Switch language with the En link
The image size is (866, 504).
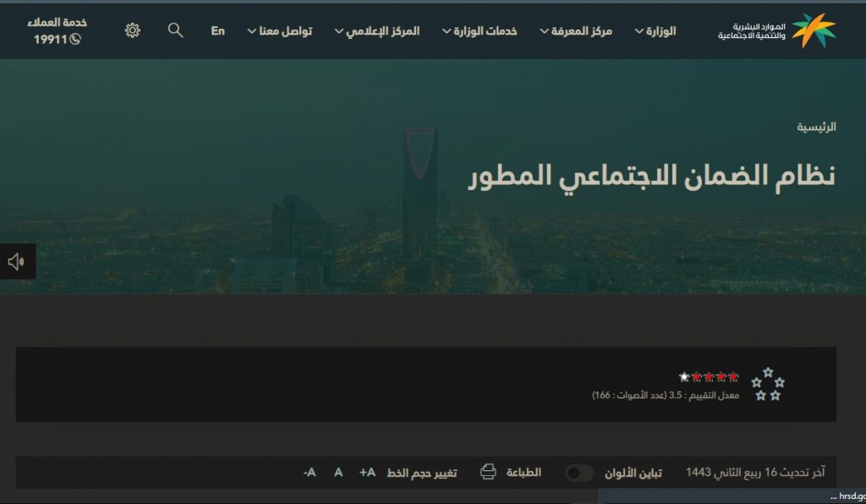click(217, 31)
